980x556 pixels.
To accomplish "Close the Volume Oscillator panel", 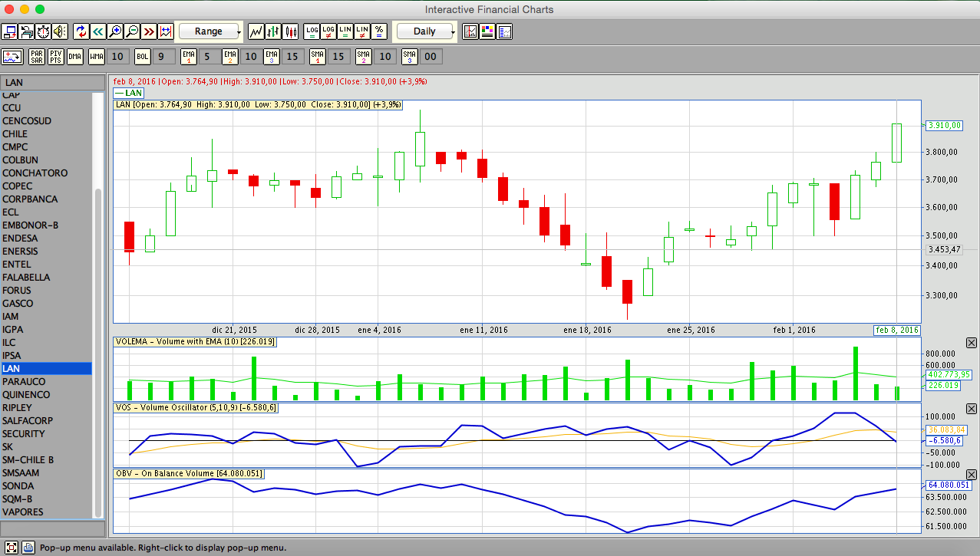I will click(x=972, y=406).
